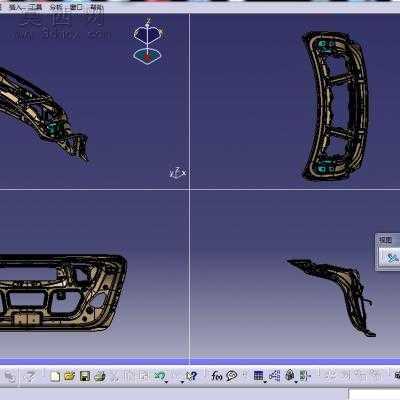Activate the What's This help pointer
This screenshot has height=400, width=400.
pos(192,376)
